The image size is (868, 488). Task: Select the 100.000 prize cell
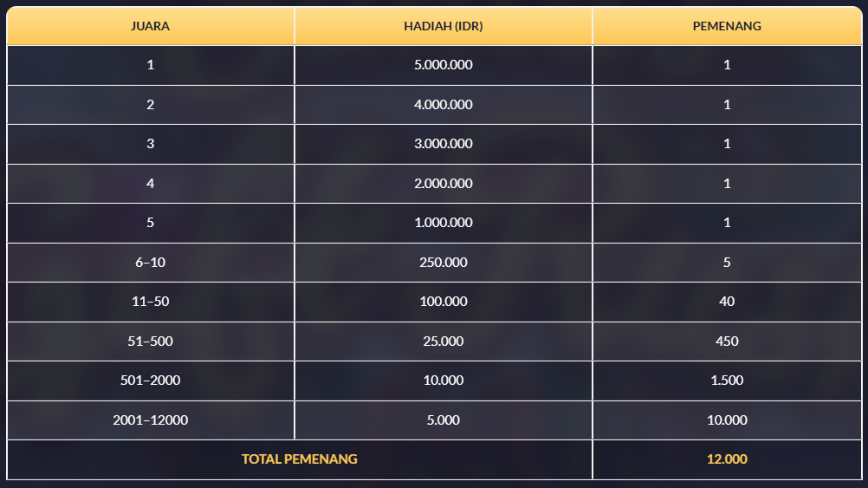[x=444, y=302]
